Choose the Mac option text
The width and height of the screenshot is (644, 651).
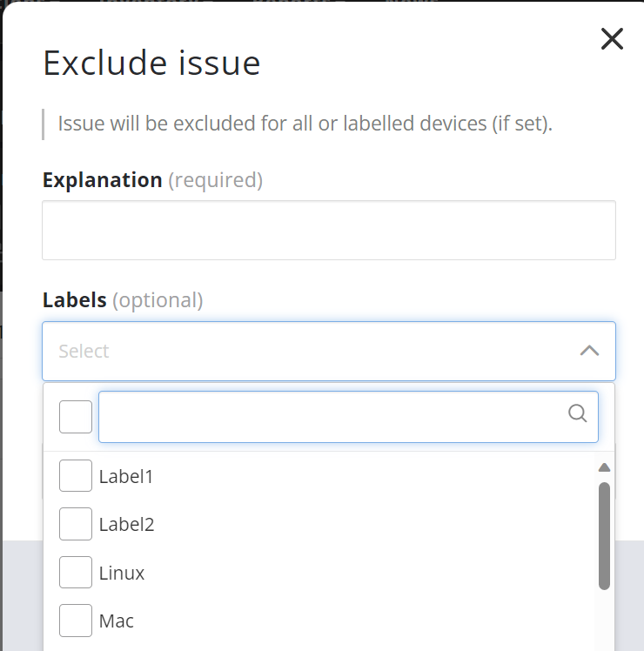(117, 621)
